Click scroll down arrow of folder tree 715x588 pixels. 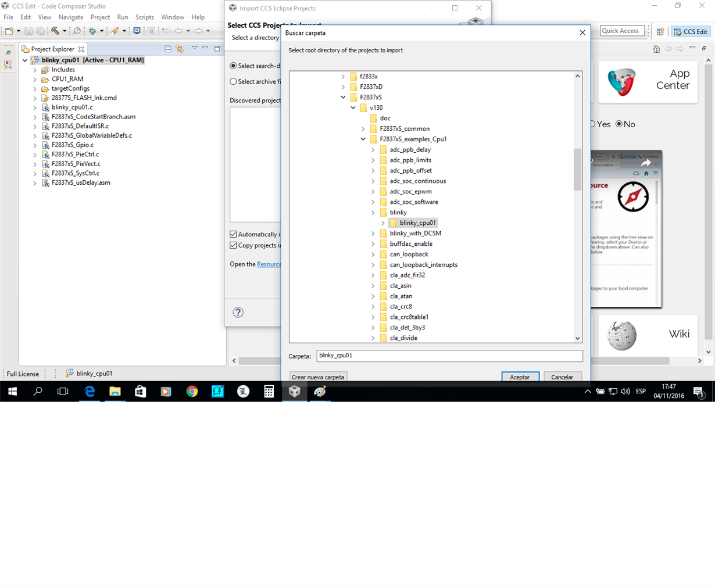click(x=577, y=338)
